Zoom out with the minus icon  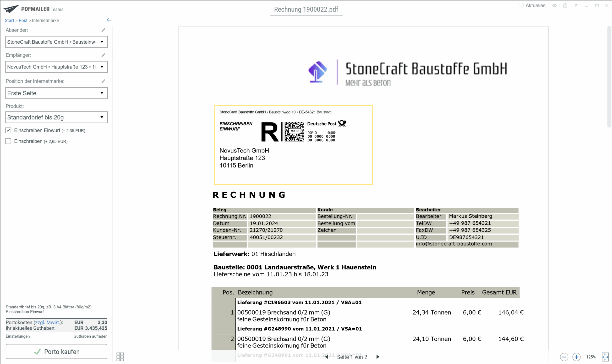564,357
